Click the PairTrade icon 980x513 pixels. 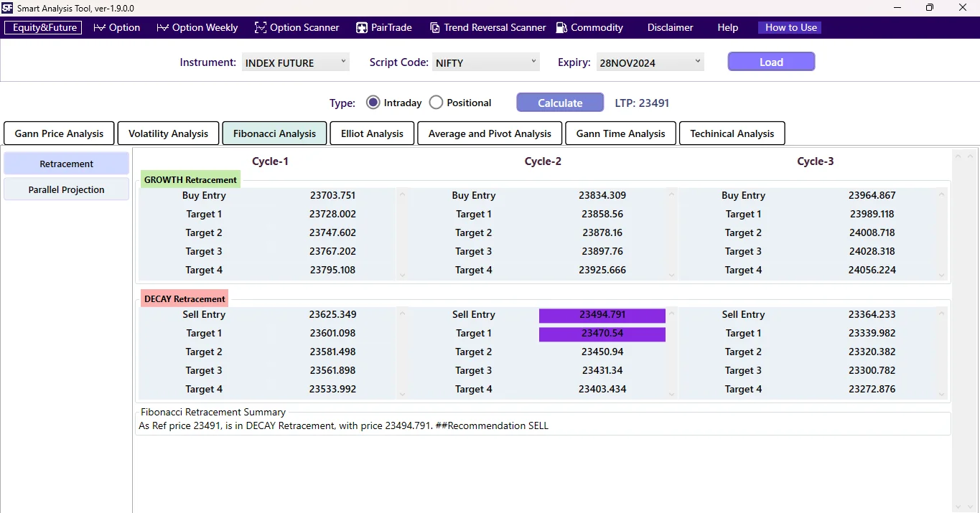point(361,27)
